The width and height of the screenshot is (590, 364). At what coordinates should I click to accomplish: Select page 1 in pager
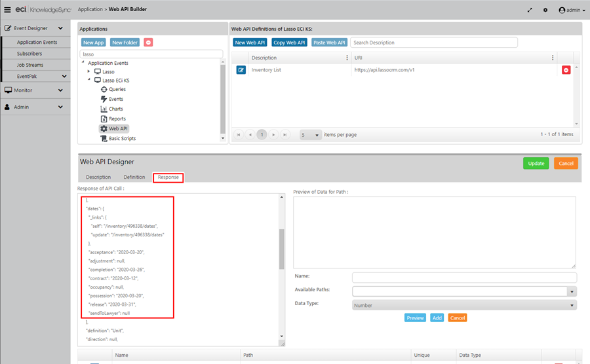[262, 134]
